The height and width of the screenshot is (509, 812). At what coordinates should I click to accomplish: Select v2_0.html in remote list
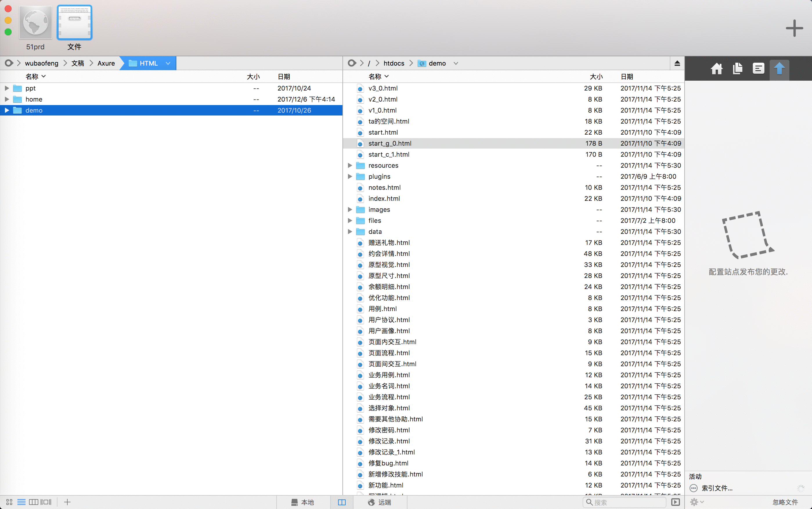(513, 99)
